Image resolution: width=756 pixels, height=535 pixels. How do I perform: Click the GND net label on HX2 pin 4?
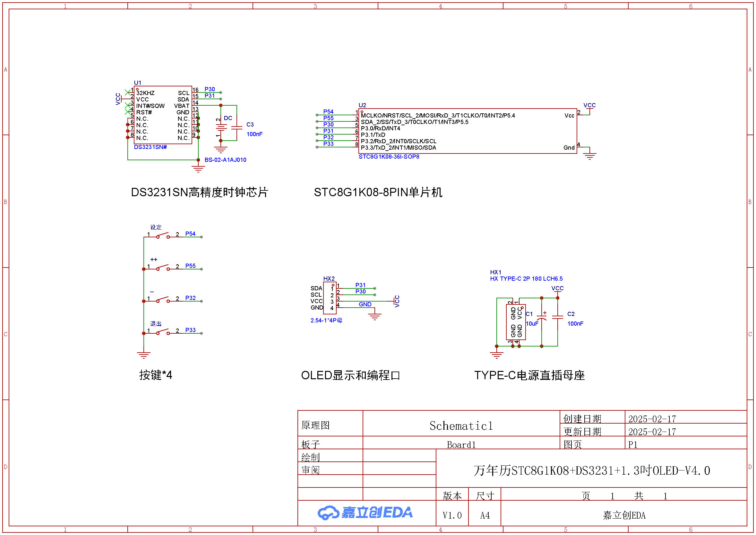pos(365,304)
